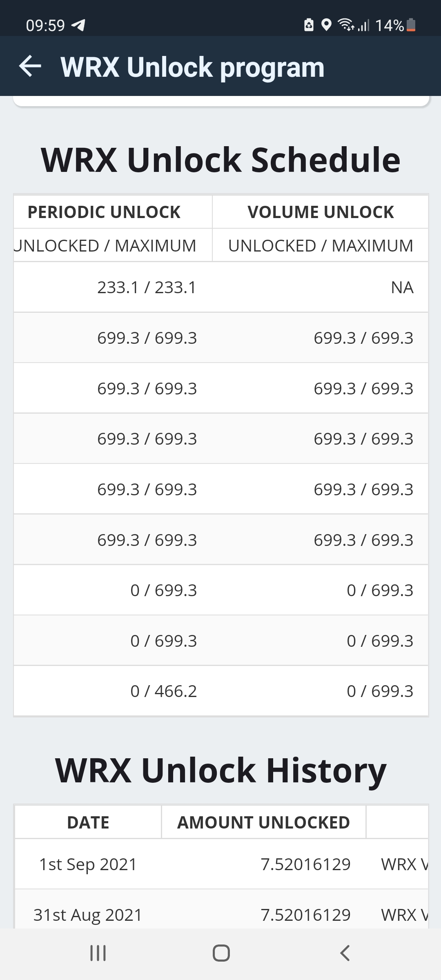This screenshot has width=441, height=980.
Task: Tap the Telegram paper-plane notification icon
Action: pos(78,25)
